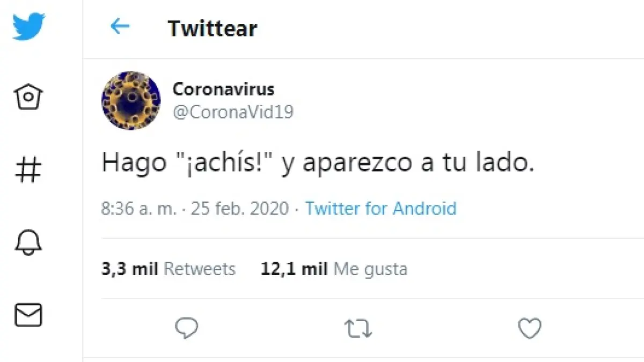This screenshot has height=362, width=644.
Task: Click the 25 feb. 2020 date
Action: click(239, 208)
